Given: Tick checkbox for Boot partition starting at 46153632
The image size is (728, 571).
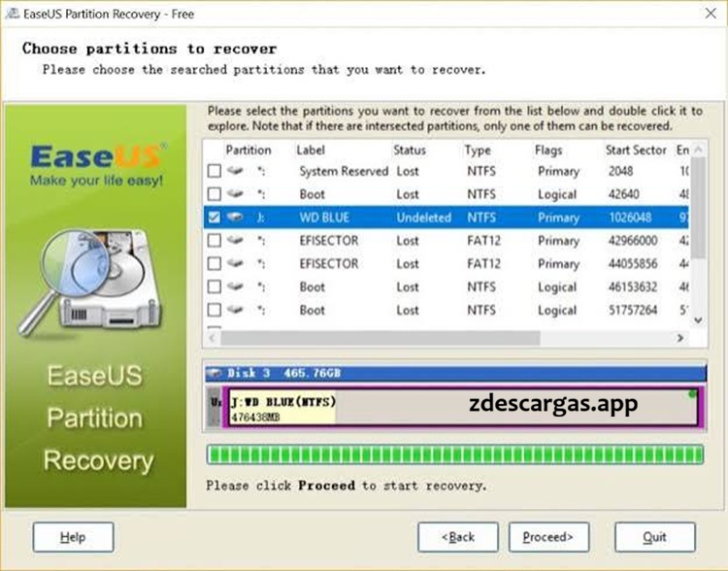Looking at the screenshot, I should click(215, 286).
